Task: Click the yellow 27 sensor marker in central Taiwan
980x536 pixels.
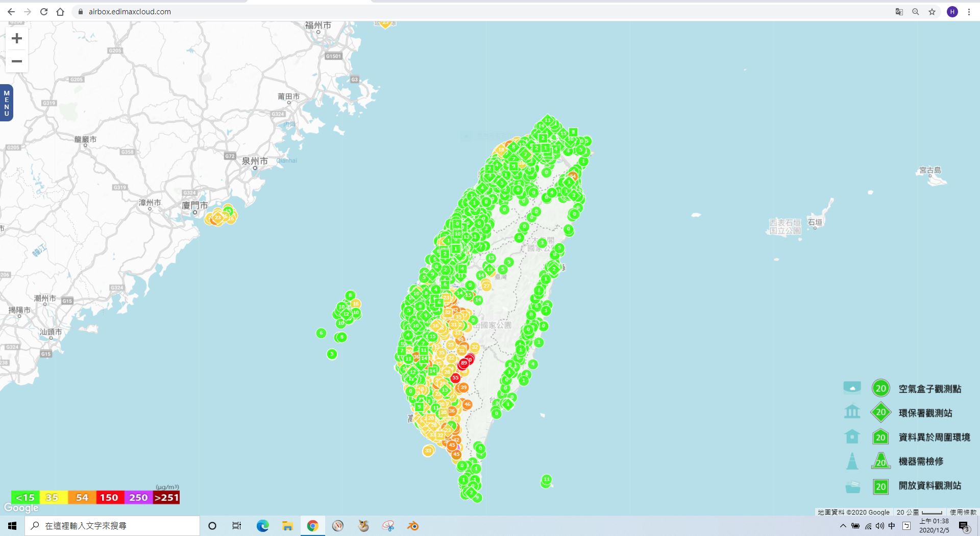Action: (486, 286)
